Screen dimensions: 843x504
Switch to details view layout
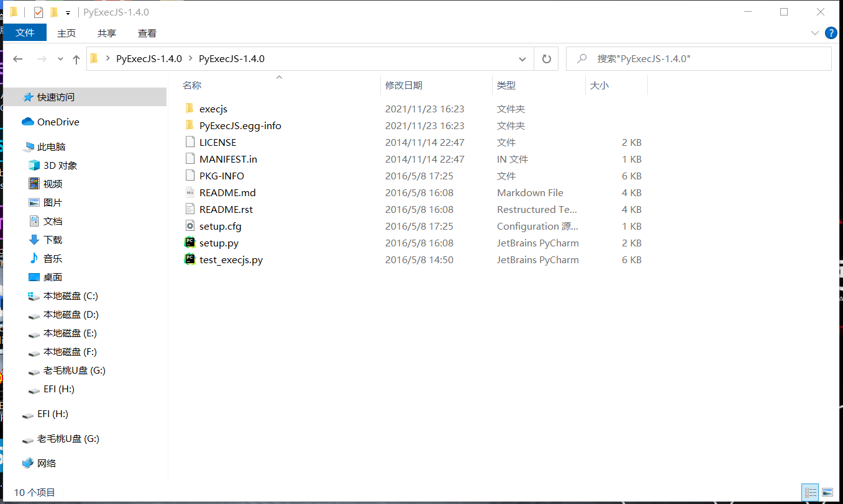click(x=810, y=492)
